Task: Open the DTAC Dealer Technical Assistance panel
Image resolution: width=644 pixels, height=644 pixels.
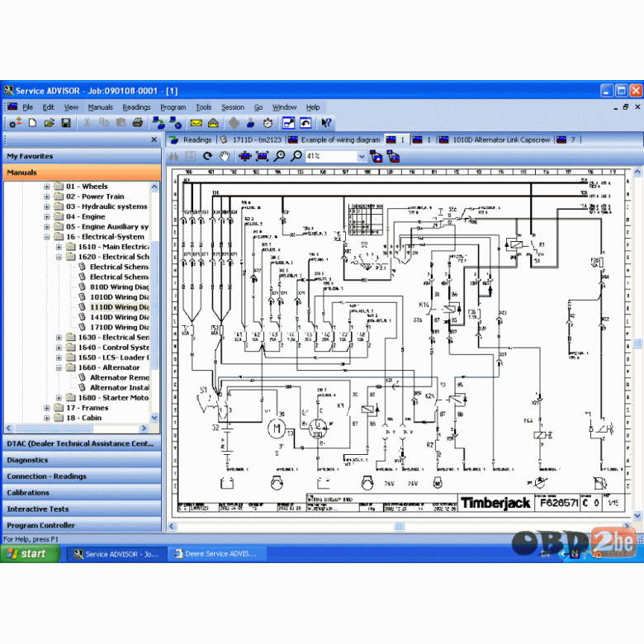Action: point(82,443)
